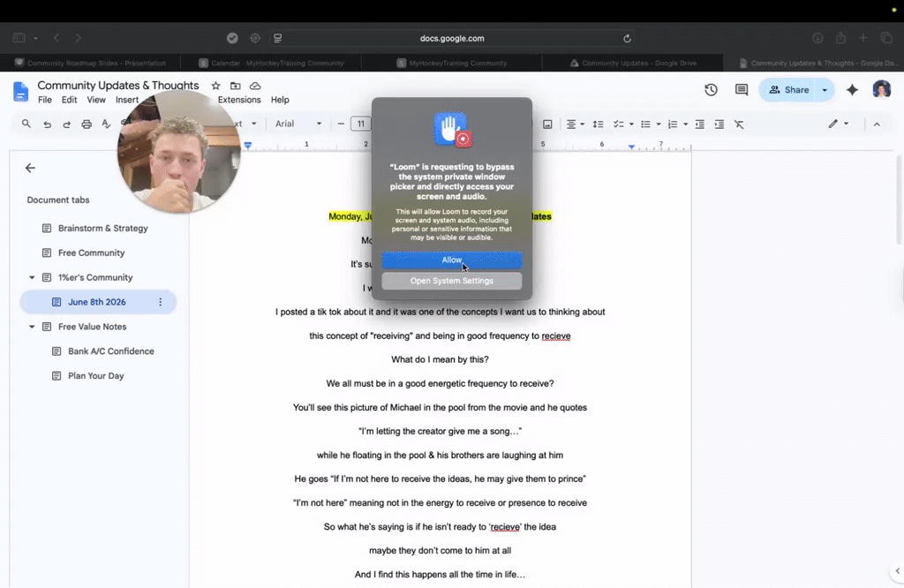
Task: Collapse the 1%er's Community tab
Action: (x=32, y=277)
